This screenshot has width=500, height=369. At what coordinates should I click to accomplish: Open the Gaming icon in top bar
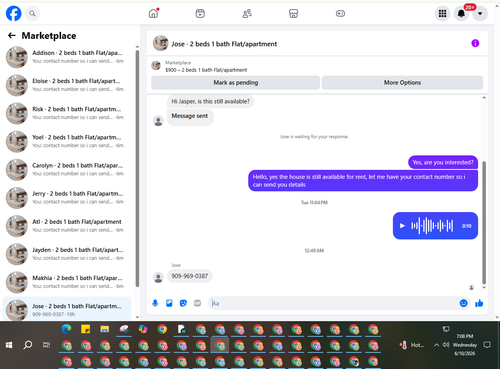click(340, 13)
